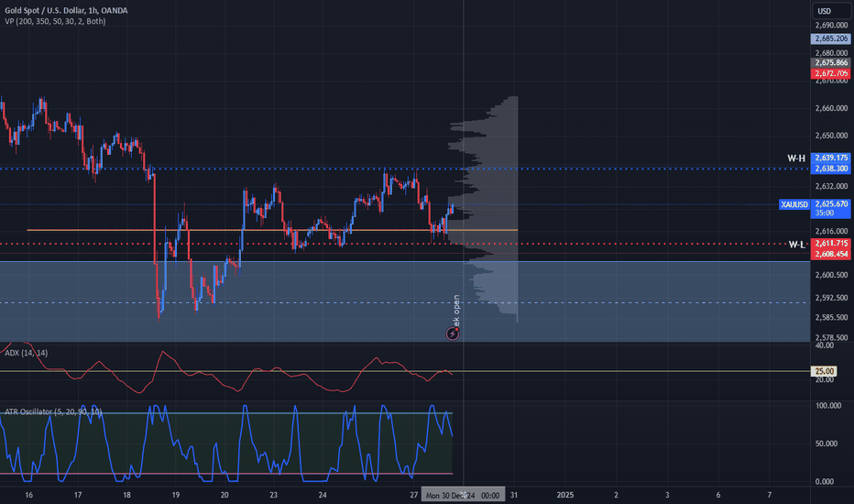Click date 20 on the time axis

[x=224, y=495]
